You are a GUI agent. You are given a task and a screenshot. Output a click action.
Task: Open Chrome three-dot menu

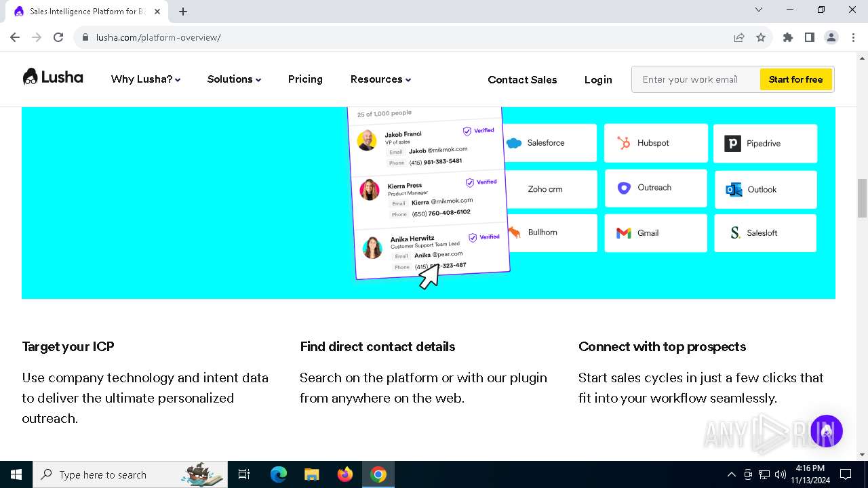(x=852, y=37)
